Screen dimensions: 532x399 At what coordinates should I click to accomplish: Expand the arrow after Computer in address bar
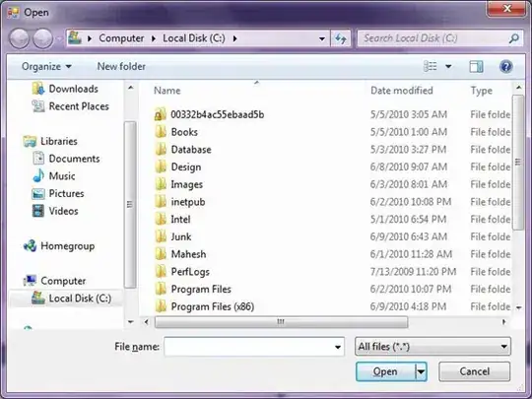click(x=154, y=38)
